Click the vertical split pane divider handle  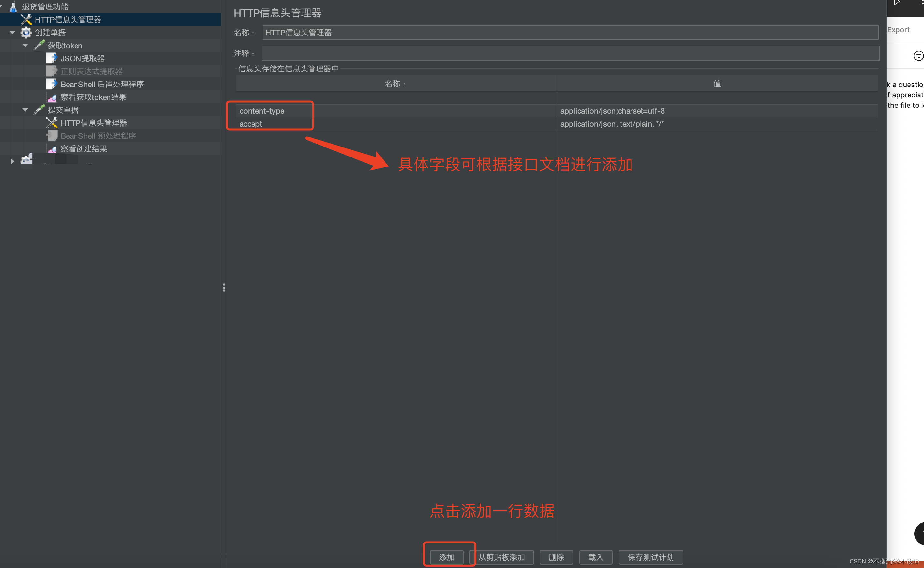(x=224, y=287)
